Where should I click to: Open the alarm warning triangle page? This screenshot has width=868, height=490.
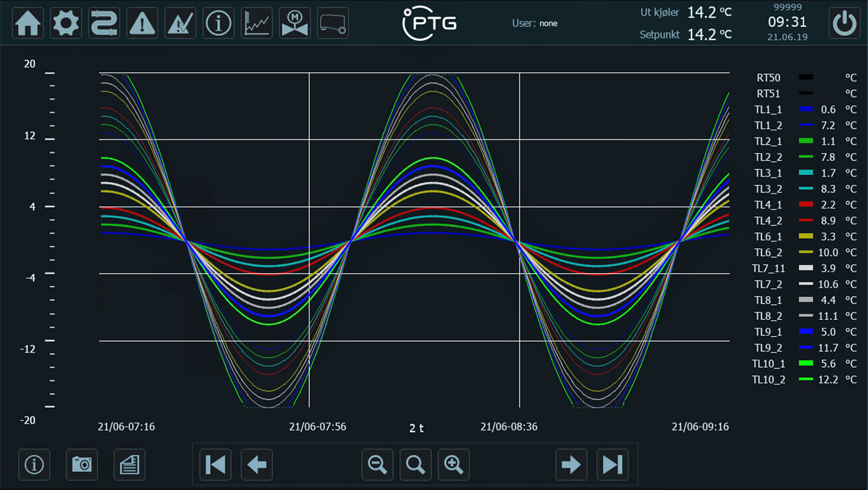tap(142, 24)
